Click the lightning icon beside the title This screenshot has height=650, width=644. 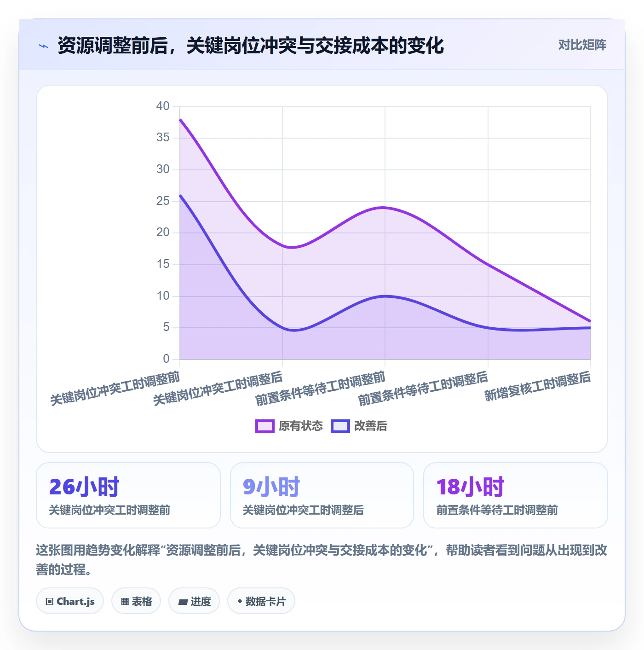pos(44,46)
